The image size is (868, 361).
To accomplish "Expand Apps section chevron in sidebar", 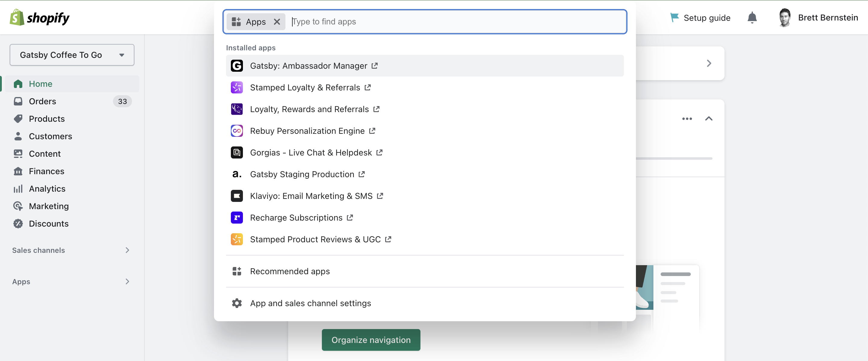I will [127, 281].
